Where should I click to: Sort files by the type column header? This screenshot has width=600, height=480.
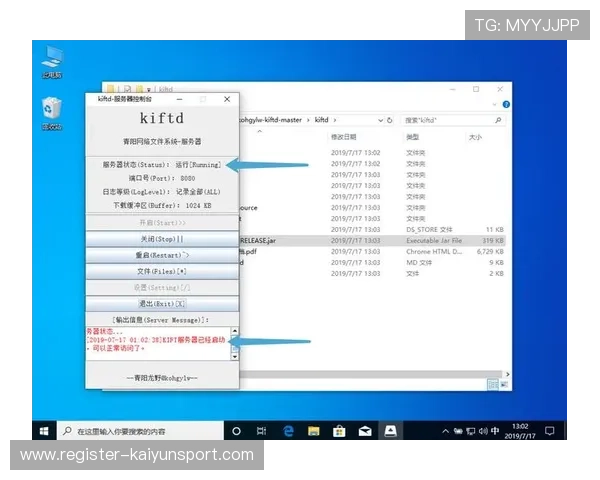pos(413,136)
